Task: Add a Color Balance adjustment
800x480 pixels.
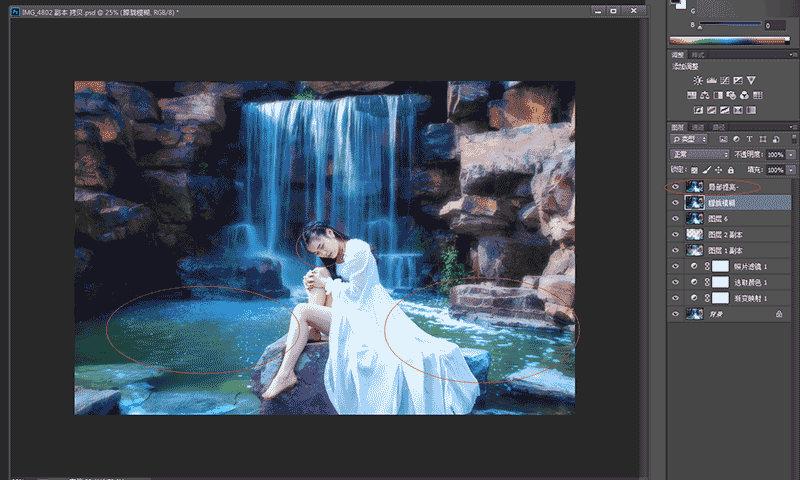Action: [704, 94]
